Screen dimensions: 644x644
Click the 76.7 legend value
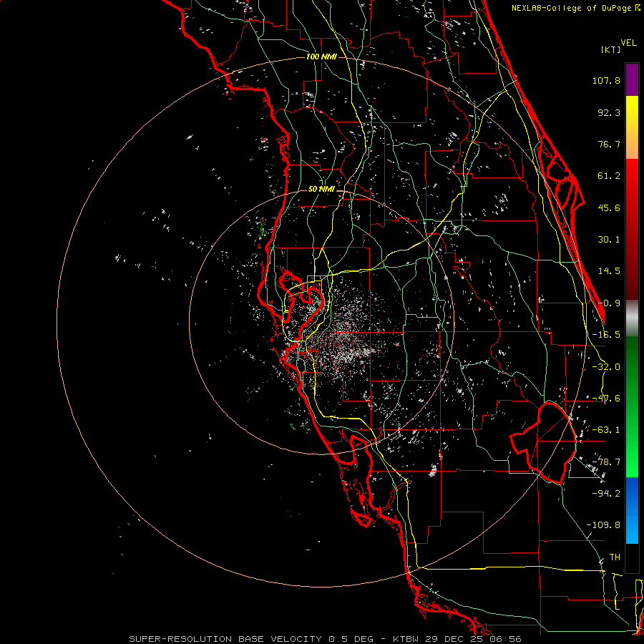(x=609, y=144)
